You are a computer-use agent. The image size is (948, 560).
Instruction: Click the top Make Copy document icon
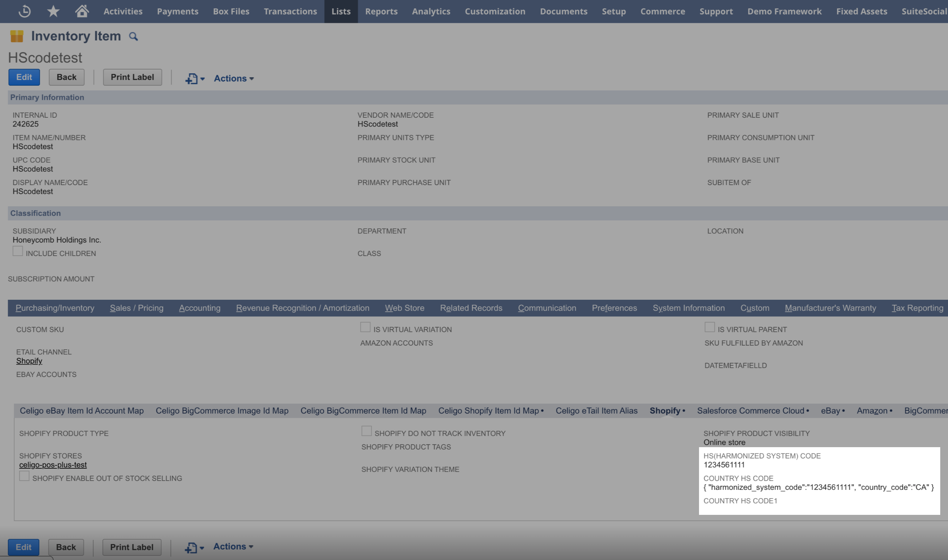click(x=192, y=79)
